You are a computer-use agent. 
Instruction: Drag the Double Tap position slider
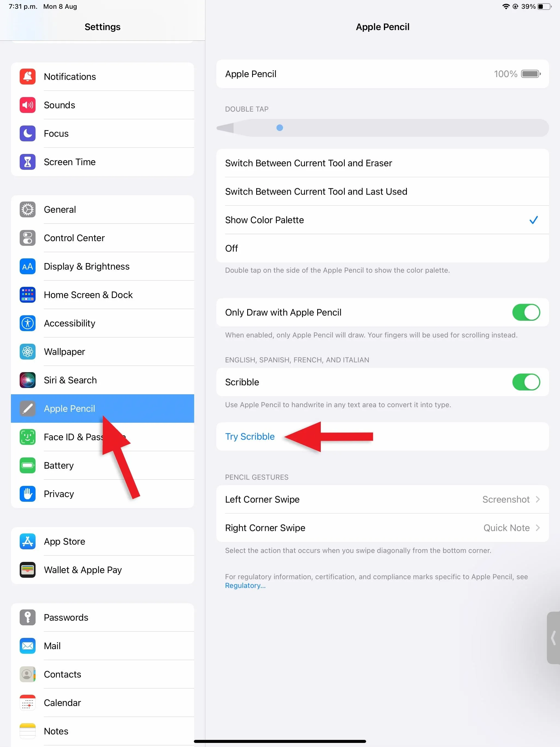[280, 127]
